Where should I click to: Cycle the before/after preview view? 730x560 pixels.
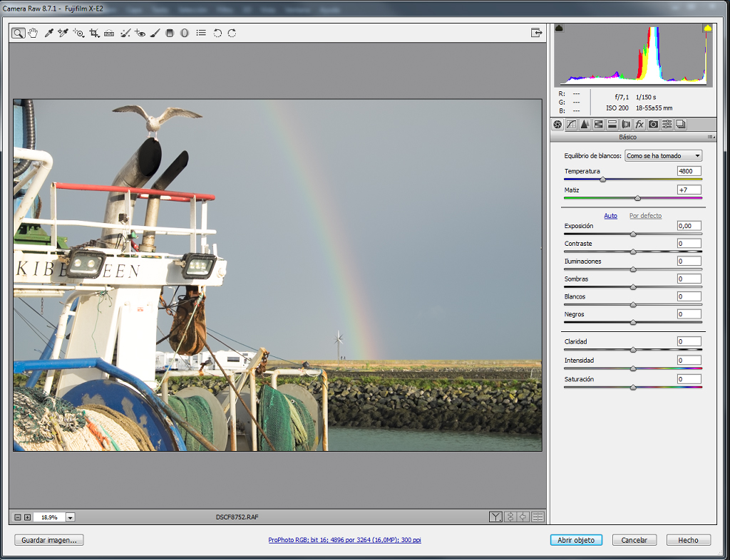coord(496,517)
